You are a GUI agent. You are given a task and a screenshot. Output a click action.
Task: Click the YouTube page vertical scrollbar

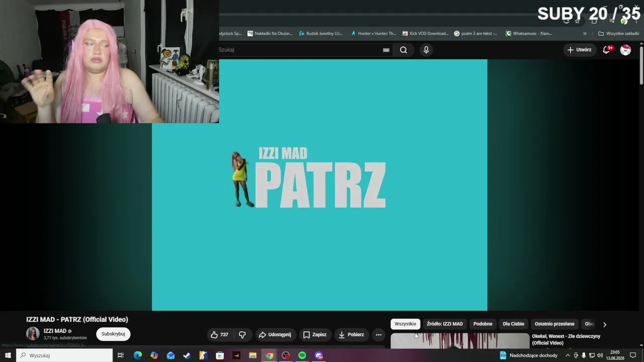pos(641,65)
